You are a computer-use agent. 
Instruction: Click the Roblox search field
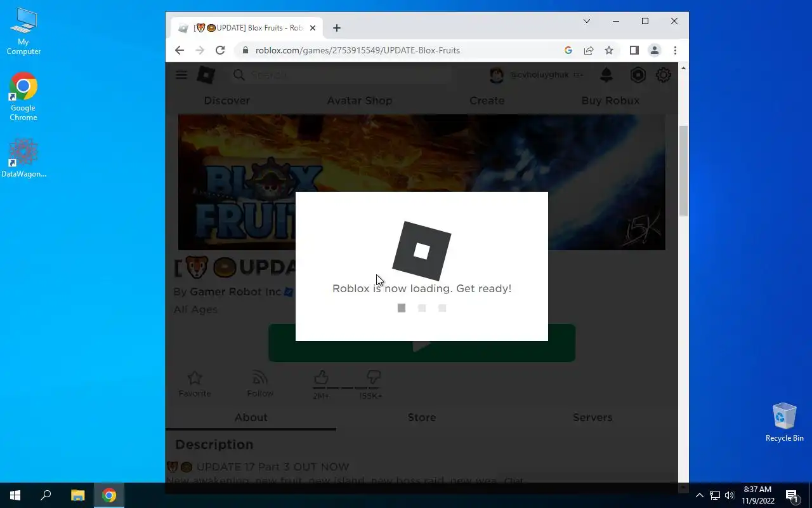pos(341,75)
